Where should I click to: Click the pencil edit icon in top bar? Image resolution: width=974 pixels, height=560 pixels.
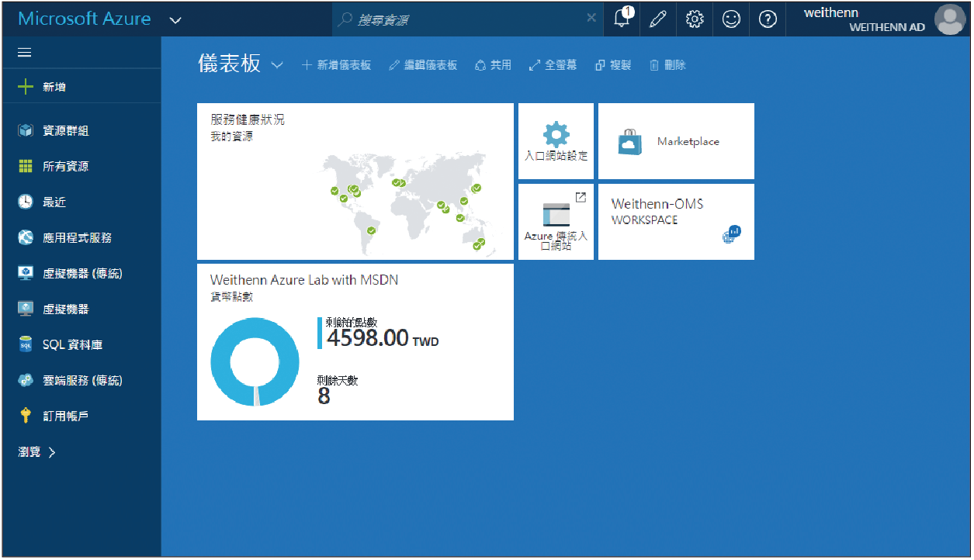click(658, 19)
